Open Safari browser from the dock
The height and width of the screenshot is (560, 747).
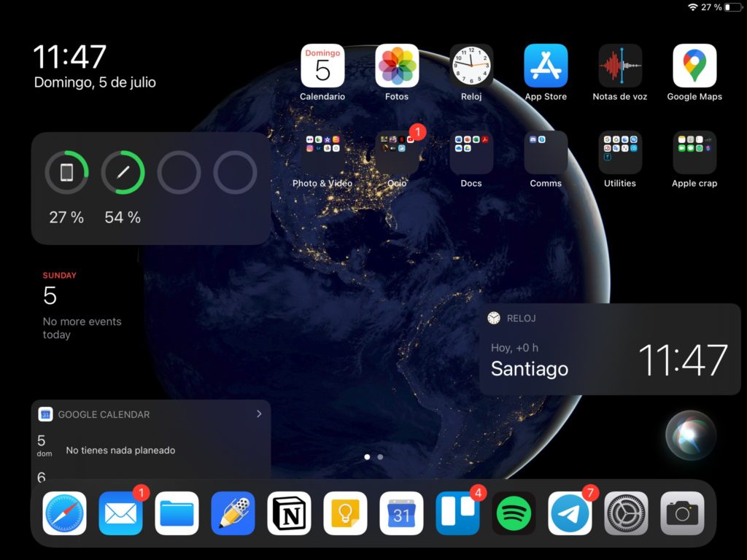64,513
